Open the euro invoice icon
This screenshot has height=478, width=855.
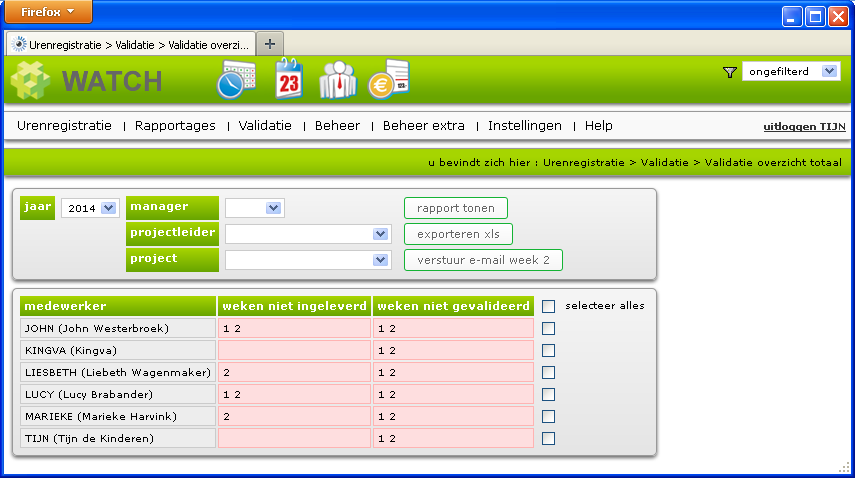(389, 80)
